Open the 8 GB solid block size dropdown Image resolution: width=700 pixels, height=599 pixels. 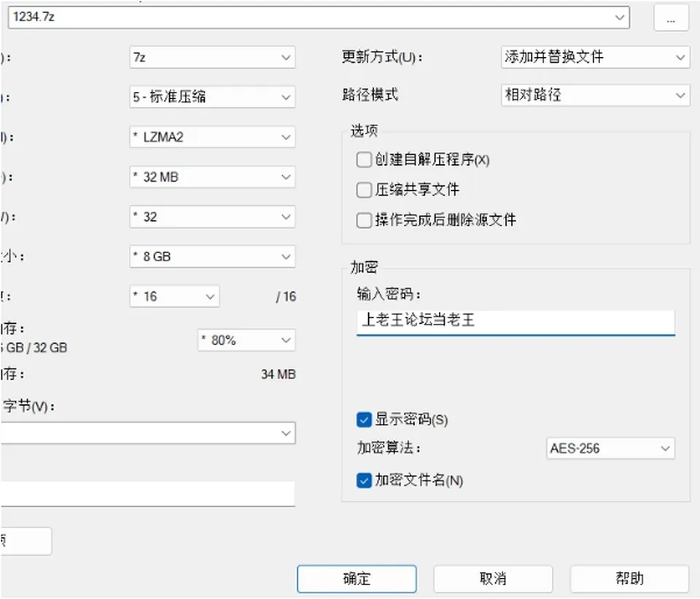(x=212, y=256)
